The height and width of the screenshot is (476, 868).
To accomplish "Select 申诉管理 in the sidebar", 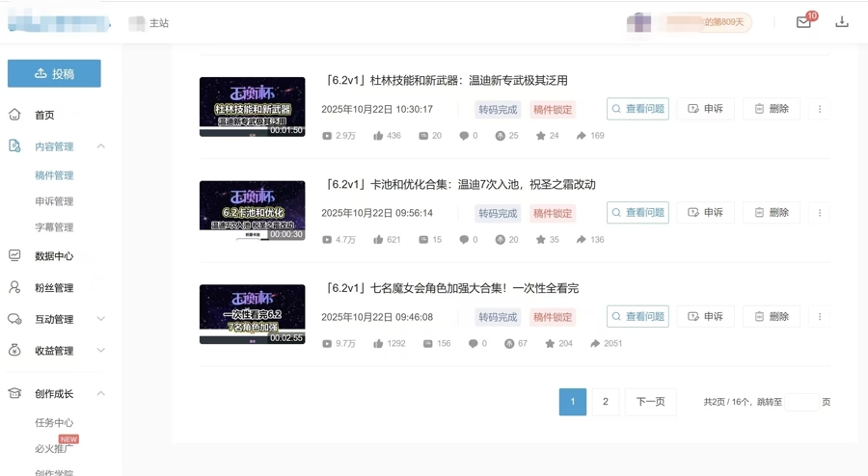I will (x=54, y=201).
